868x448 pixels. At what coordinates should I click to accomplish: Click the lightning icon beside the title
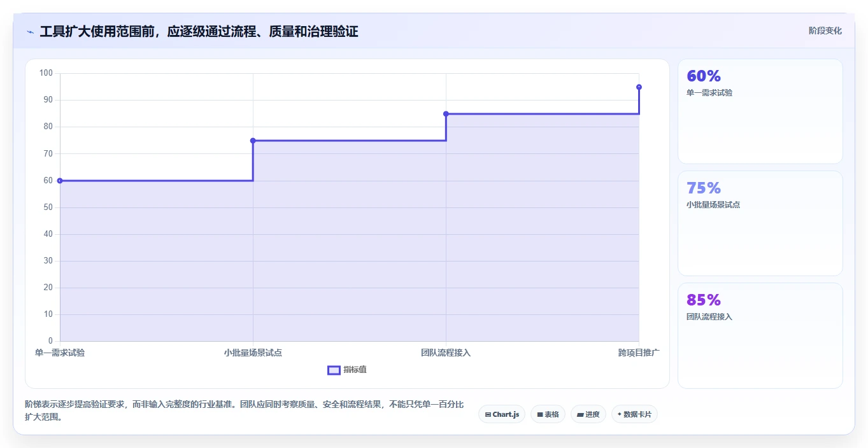pos(30,31)
